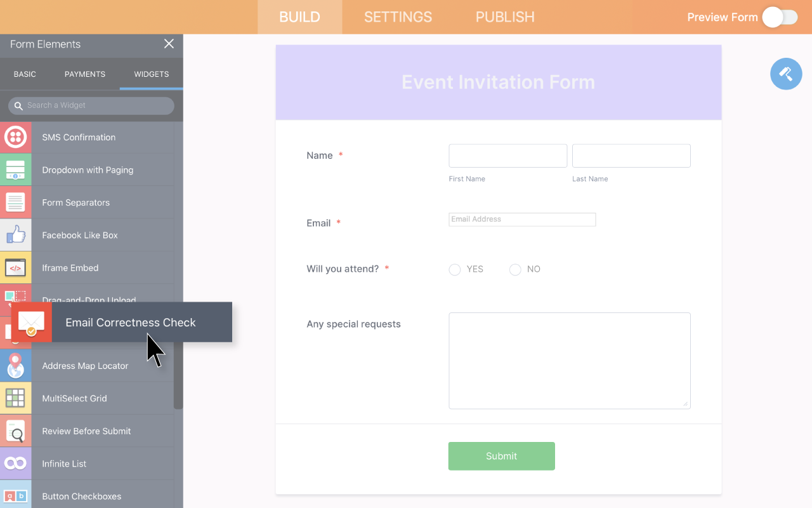The image size is (812, 508).
Task: Toggle the Preview Form switch
Action: click(780, 17)
